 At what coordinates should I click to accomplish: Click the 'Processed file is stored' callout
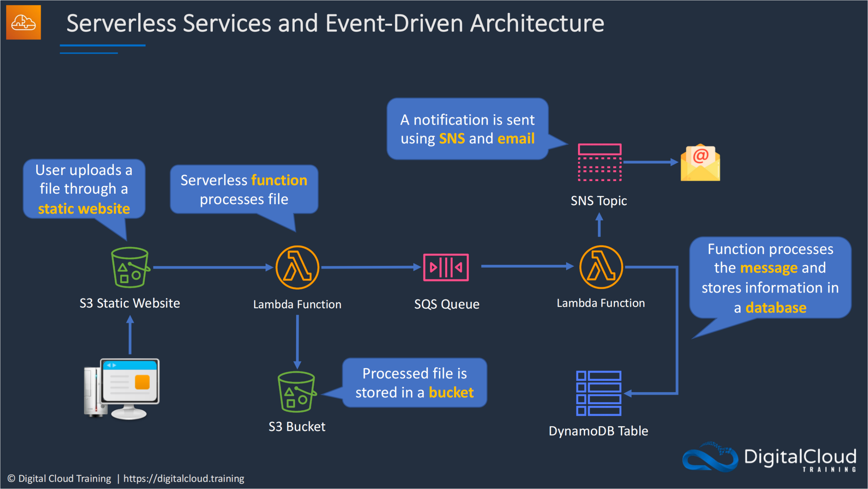[x=415, y=383]
